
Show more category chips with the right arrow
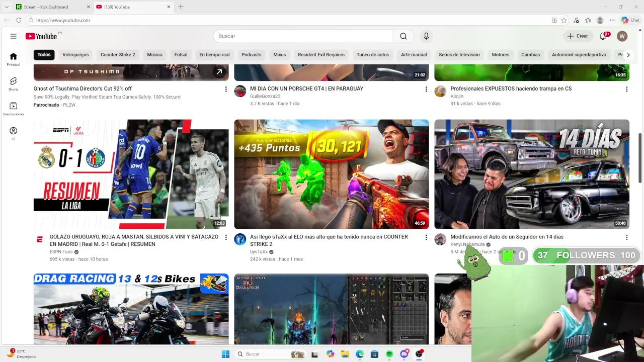point(627,55)
